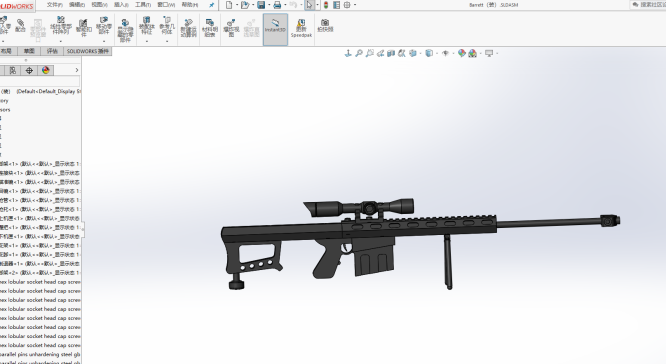Switch to the SOLIDWORKS 插件 tab

(x=88, y=51)
